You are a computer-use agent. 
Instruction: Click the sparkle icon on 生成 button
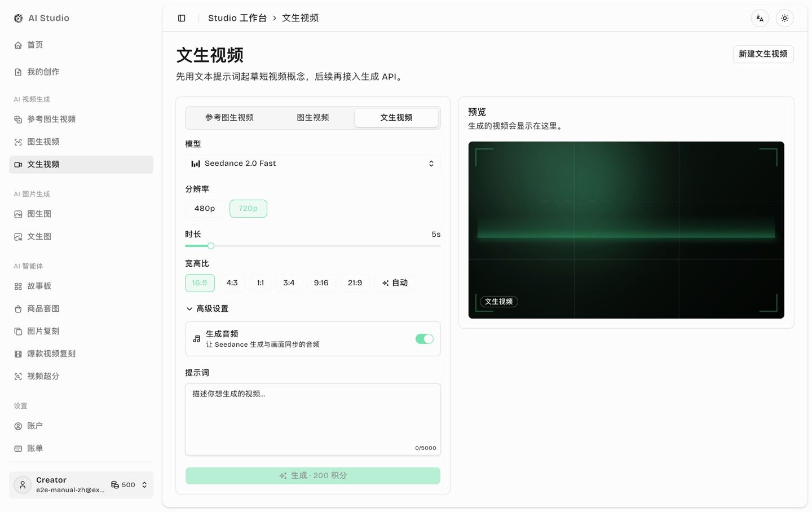click(x=283, y=476)
